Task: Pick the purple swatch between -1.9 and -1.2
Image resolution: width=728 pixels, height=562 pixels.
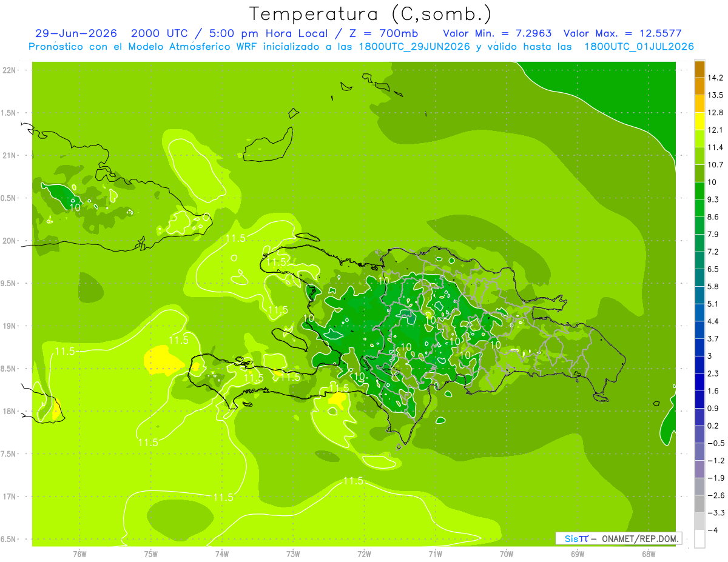Action: tap(699, 469)
